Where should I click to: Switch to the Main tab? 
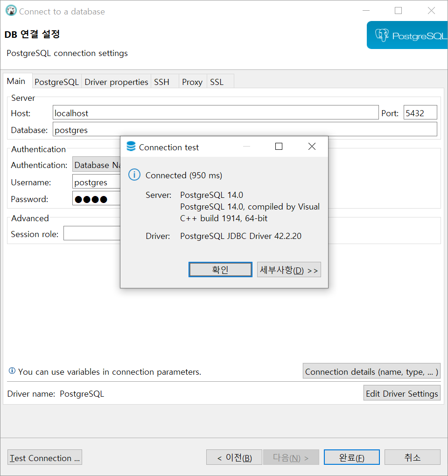(17, 81)
